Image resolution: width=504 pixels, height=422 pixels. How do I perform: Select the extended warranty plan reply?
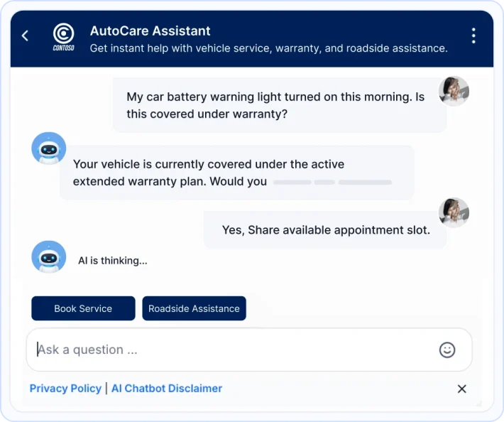pyautogui.click(x=237, y=173)
